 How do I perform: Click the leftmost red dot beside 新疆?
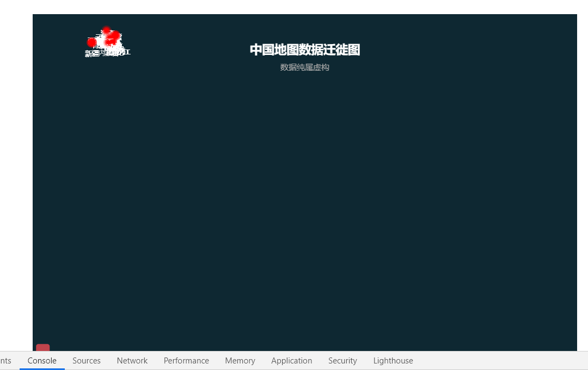pos(92,42)
